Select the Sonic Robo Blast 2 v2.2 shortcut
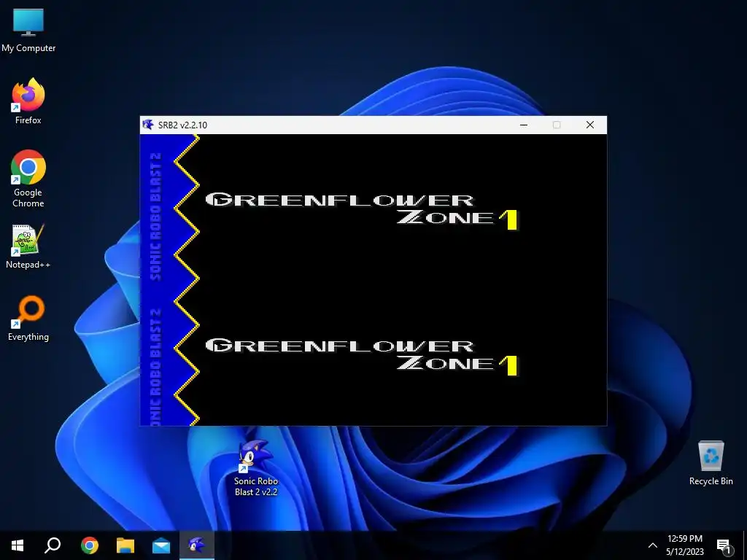Image resolution: width=747 pixels, height=560 pixels. [x=256, y=468]
